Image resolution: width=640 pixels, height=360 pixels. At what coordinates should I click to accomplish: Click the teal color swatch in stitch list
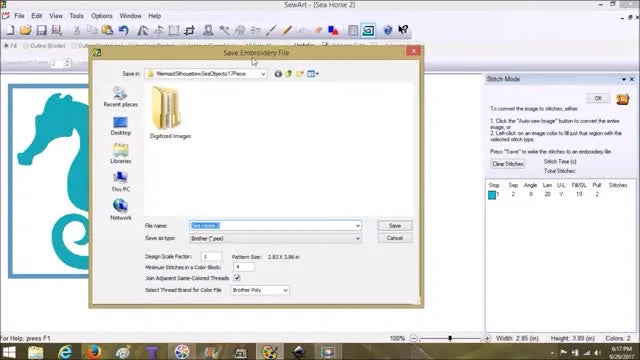click(492, 195)
